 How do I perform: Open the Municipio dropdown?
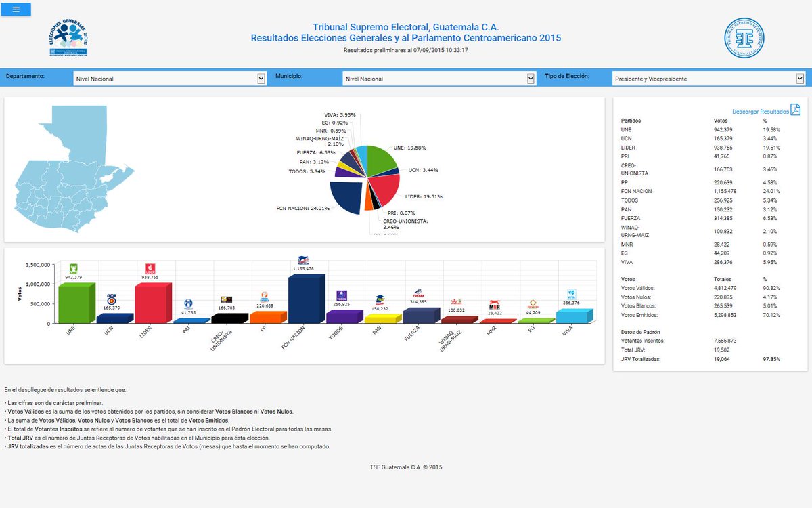[439, 79]
